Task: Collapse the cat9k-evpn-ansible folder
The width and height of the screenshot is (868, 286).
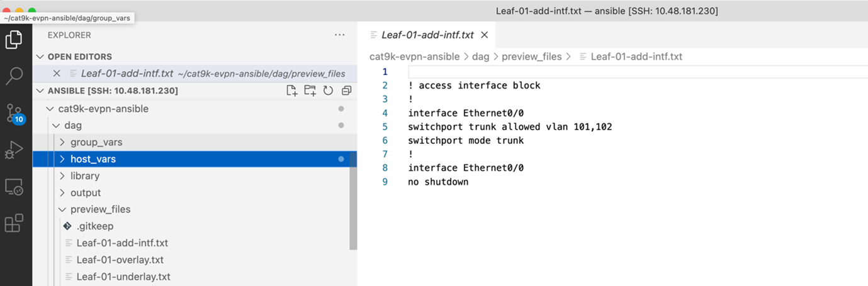Action: point(50,109)
